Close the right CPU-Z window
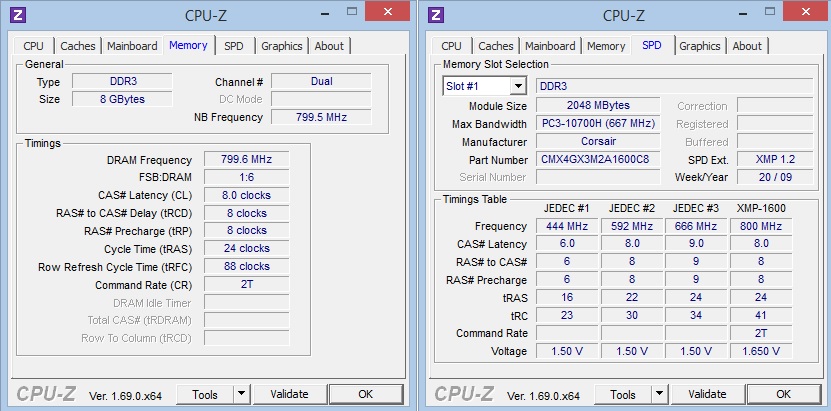Viewport: 831px width, 411px height. click(x=806, y=11)
